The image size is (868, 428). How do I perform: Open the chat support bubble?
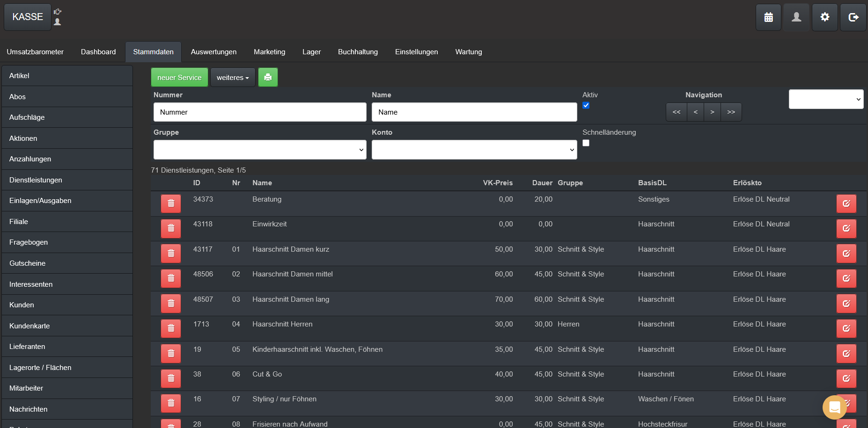(x=834, y=407)
